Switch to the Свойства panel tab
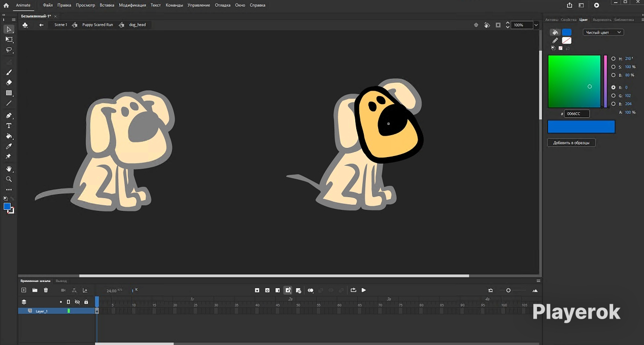This screenshot has width=644, height=345. click(x=568, y=20)
